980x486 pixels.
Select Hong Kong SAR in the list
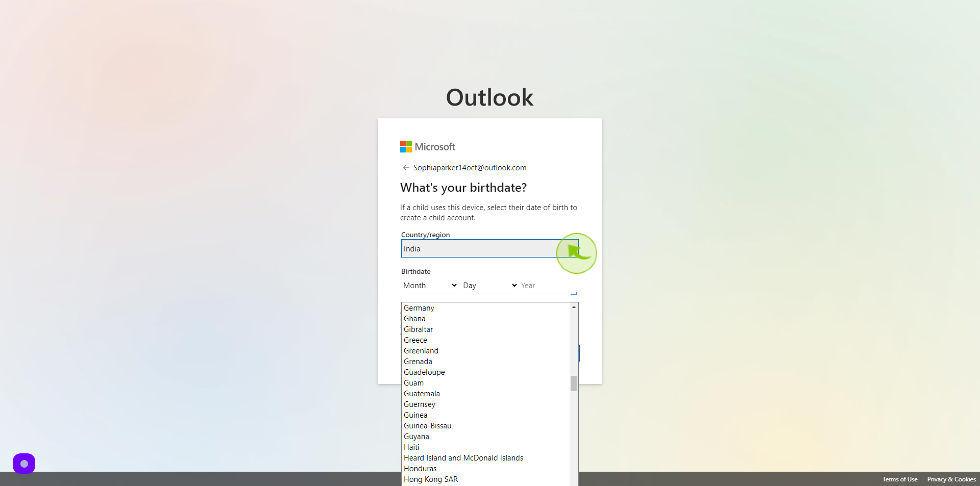pyautogui.click(x=485, y=479)
